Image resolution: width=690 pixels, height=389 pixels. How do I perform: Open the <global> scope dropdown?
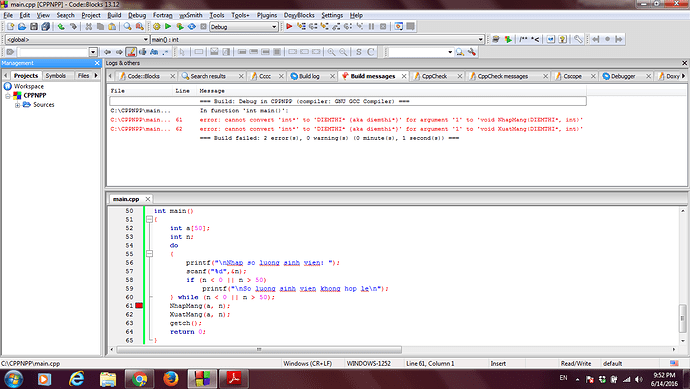(x=77, y=40)
